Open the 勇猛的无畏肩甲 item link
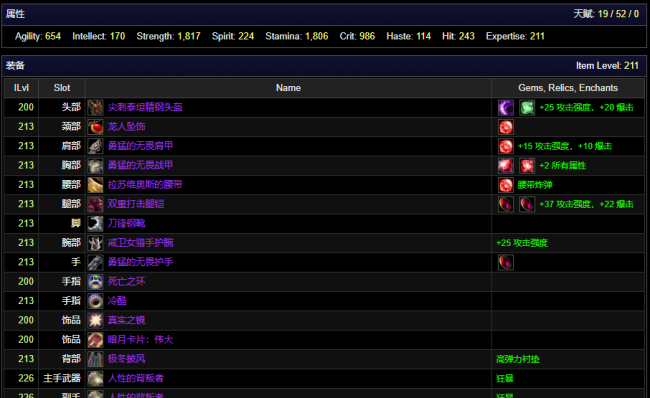650x398 pixels. point(140,146)
